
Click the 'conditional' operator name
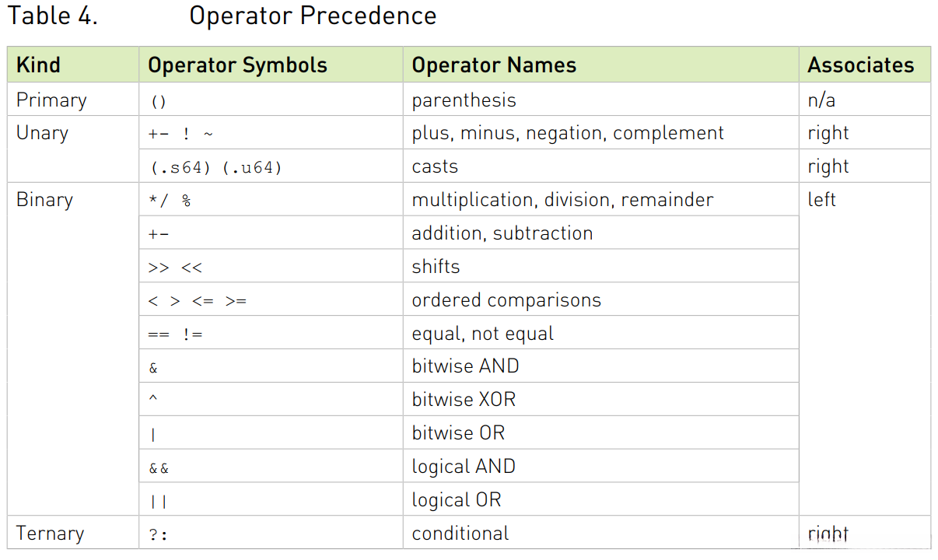[460, 534]
